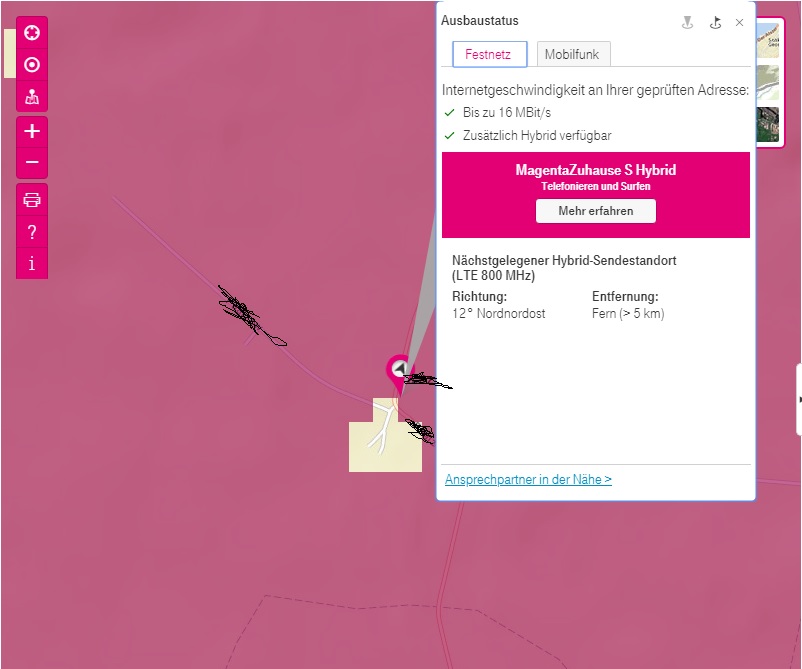Click the 'Bis zu 16 MBit/s' text

click(506, 113)
